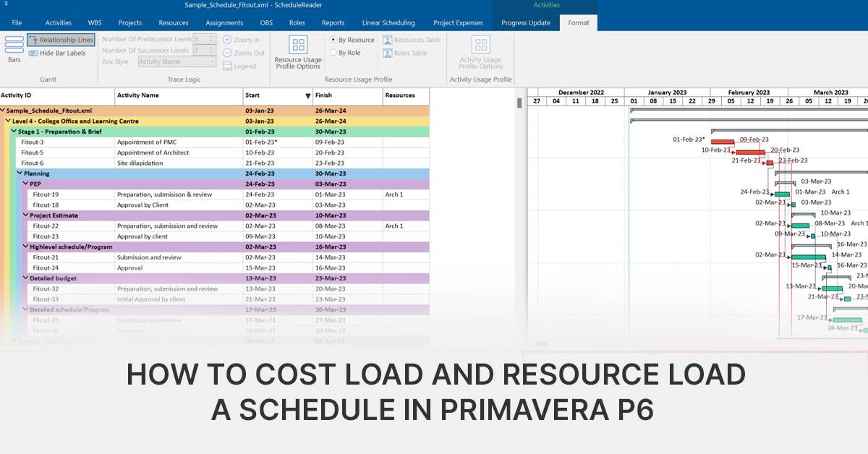Select the Bars icon in the Gantt group
Image resolution: width=868 pixels, height=454 pixels.
[13, 51]
